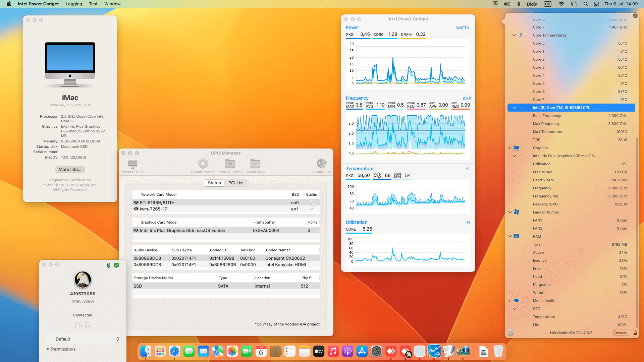644x362 pixels.
Task: Switch to the PCI List tab
Action: tap(236, 183)
